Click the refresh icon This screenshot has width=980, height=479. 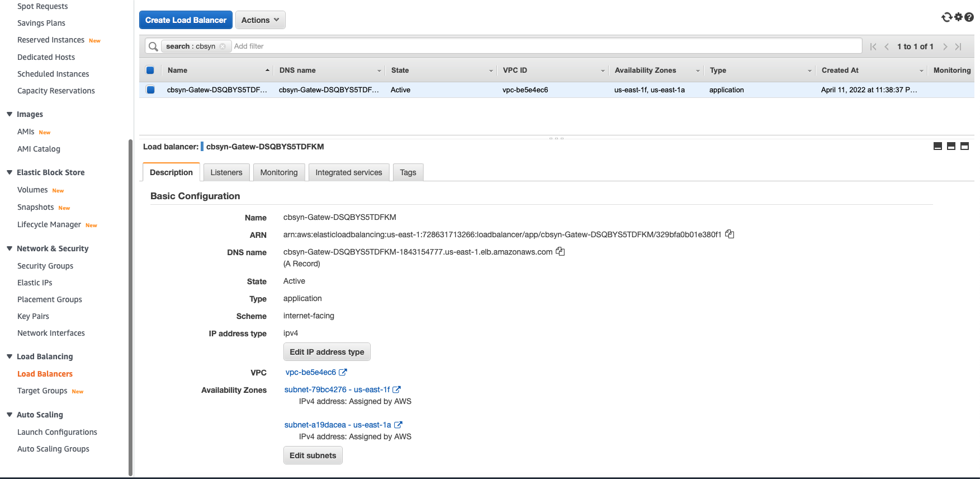tap(946, 17)
